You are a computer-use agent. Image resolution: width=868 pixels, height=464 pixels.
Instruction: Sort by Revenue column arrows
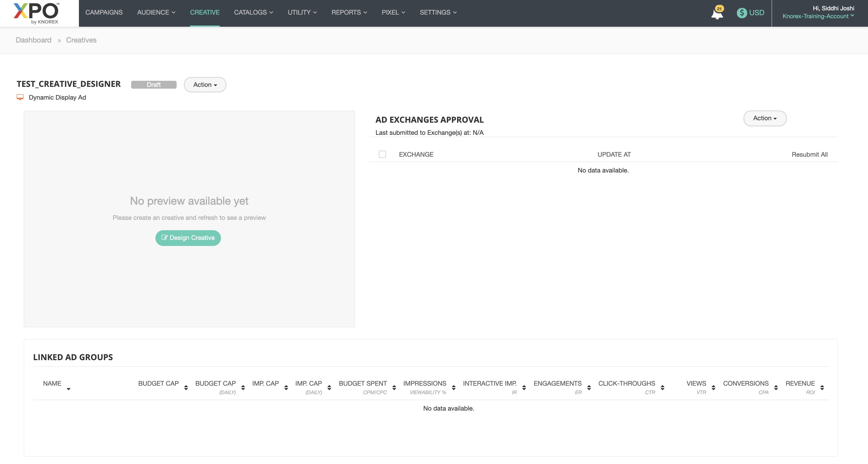[822, 387]
